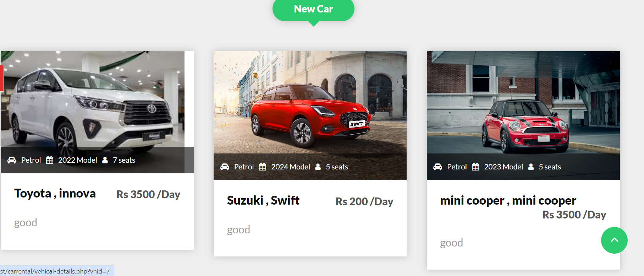Open the Toyota, innova title link
Viewport: 644px width, 276px height.
(x=55, y=194)
